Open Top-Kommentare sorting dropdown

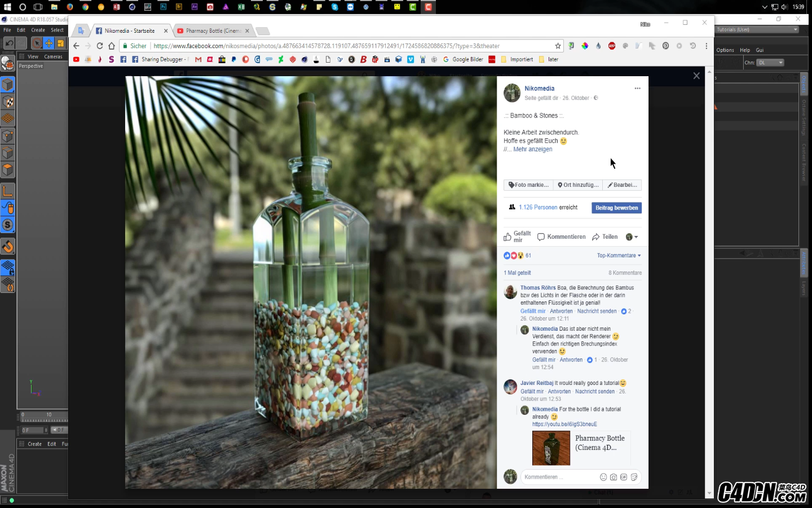click(619, 256)
